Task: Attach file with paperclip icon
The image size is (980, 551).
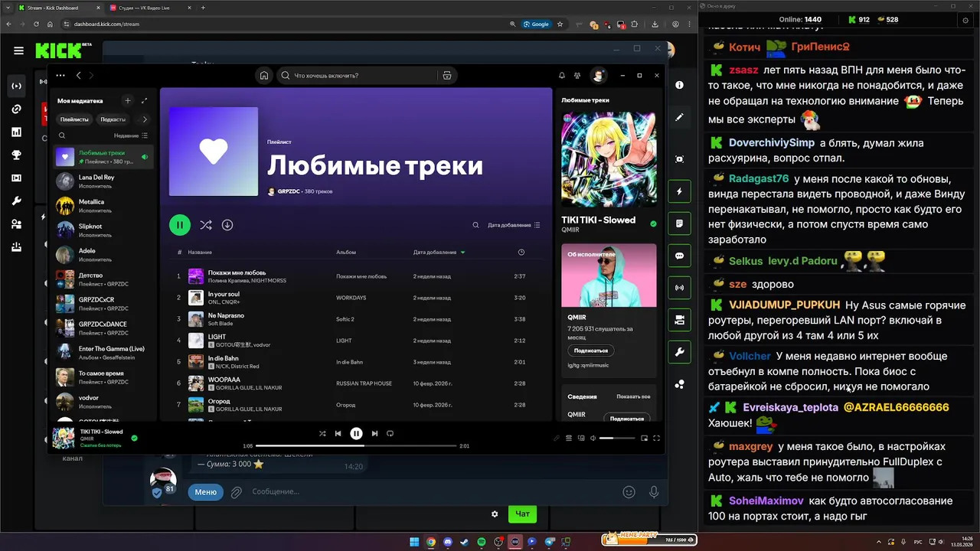Action: [237, 492]
